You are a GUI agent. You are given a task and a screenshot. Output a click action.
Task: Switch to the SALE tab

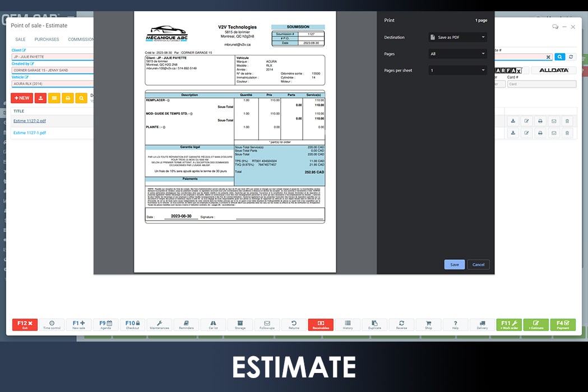point(20,40)
